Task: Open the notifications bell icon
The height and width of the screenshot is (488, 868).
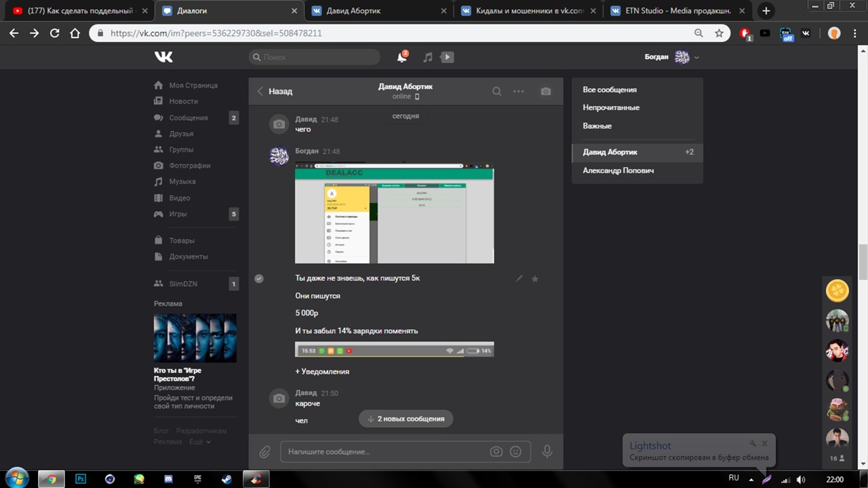Action: [401, 58]
